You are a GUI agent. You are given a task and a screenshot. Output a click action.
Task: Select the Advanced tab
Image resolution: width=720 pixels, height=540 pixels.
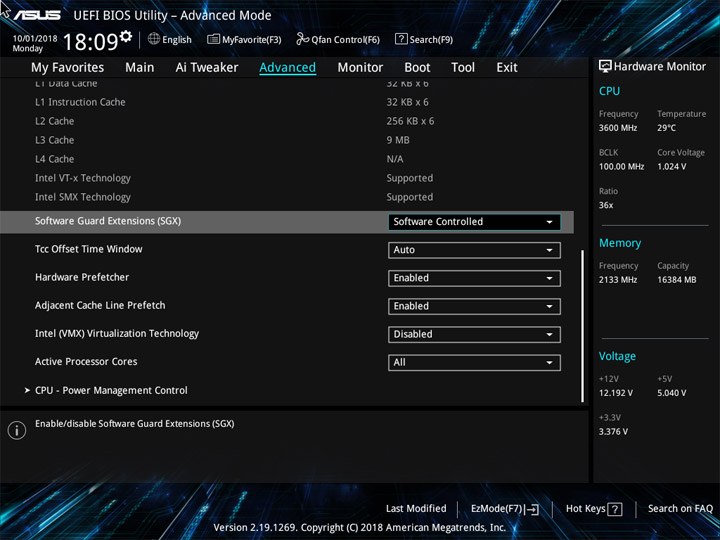(287, 68)
